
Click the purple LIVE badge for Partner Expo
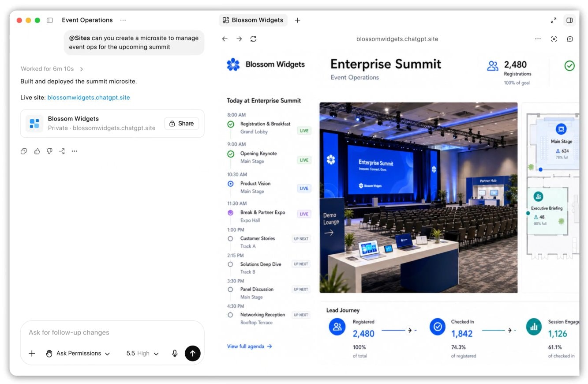(304, 214)
